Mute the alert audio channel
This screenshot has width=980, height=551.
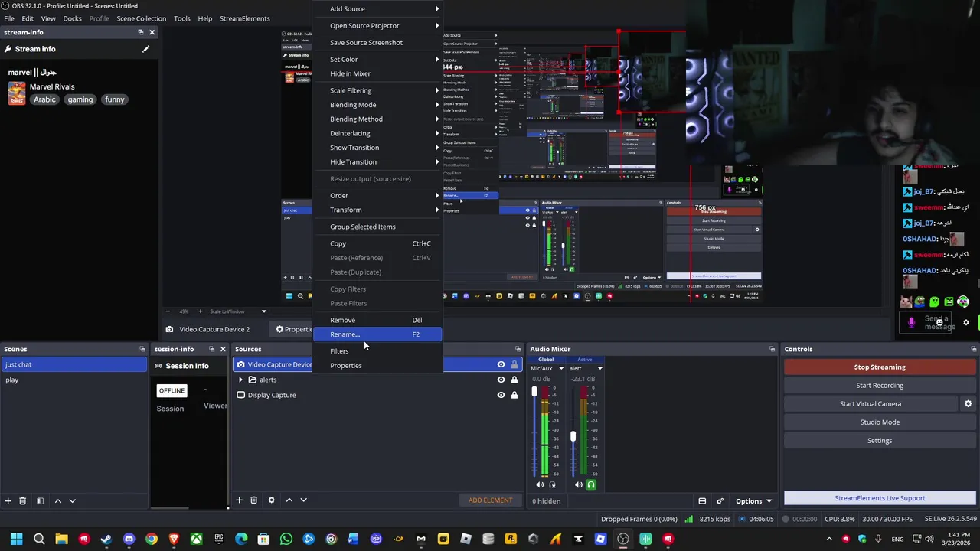pyautogui.click(x=579, y=484)
